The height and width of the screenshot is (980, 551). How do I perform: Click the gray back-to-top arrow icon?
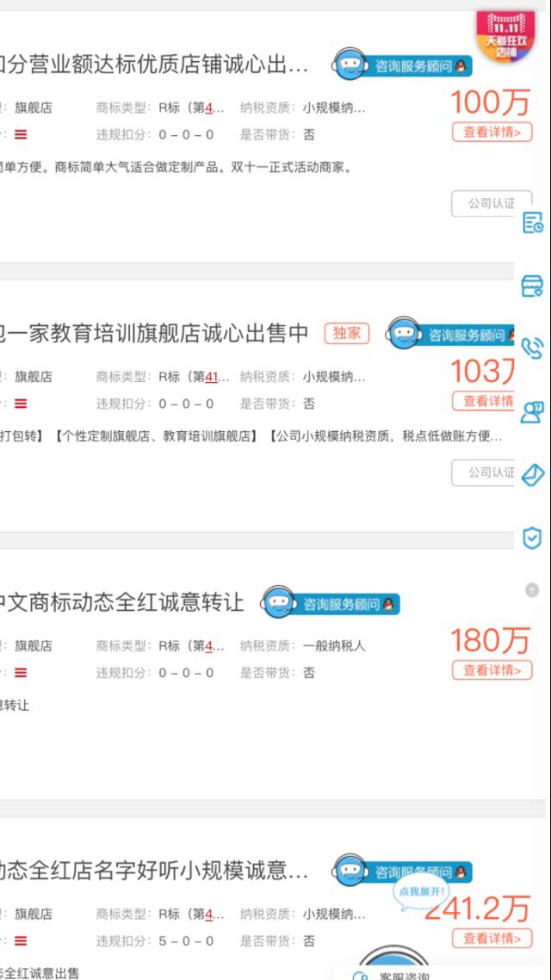(x=532, y=589)
